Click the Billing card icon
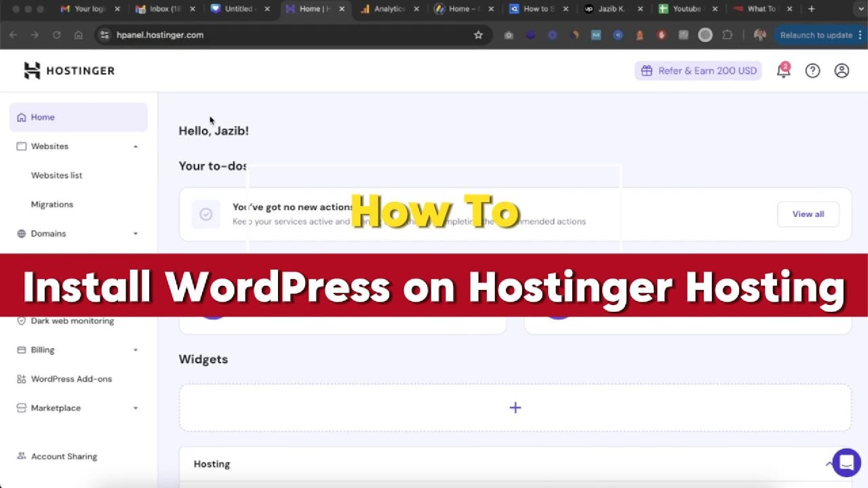 pos(21,350)
